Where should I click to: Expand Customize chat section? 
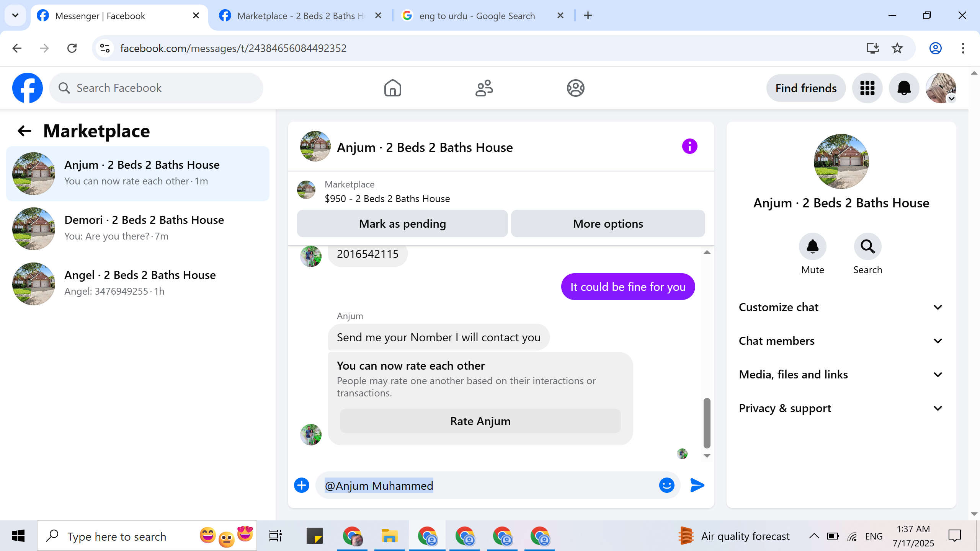click(x=841, y=307)
